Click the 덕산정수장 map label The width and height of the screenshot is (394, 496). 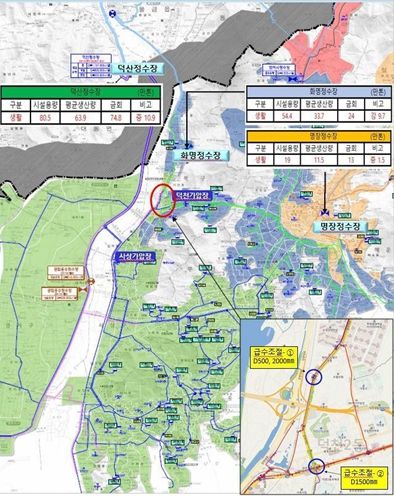pyautogui.click(x=138, y=68)
